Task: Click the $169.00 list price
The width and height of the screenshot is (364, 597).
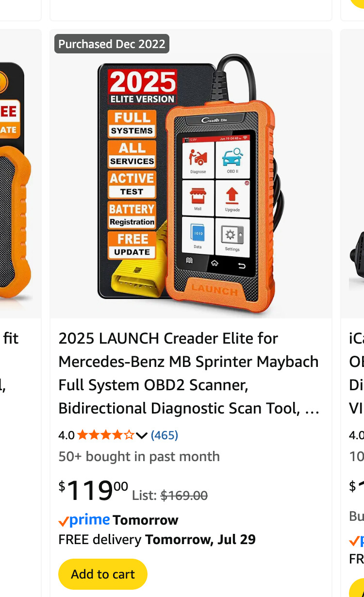Action: click(184, 496)
